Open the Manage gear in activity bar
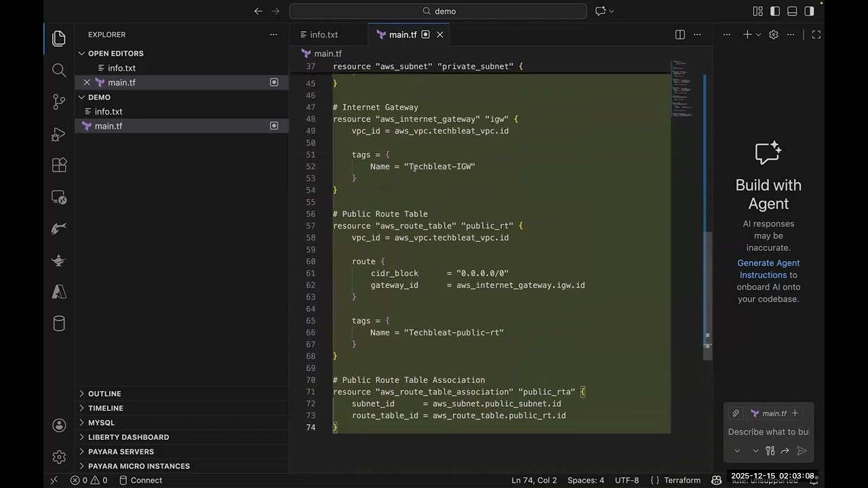Screen dimensions: 868x488 point(59,457)
